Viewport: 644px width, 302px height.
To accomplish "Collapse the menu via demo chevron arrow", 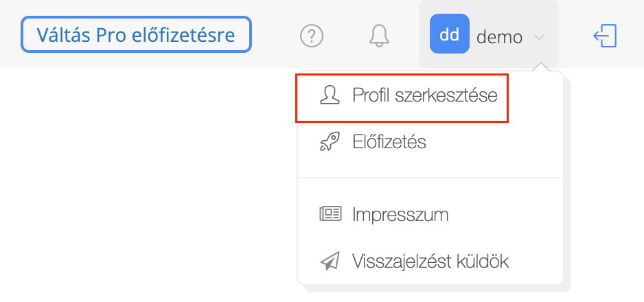I will (539, 37).
